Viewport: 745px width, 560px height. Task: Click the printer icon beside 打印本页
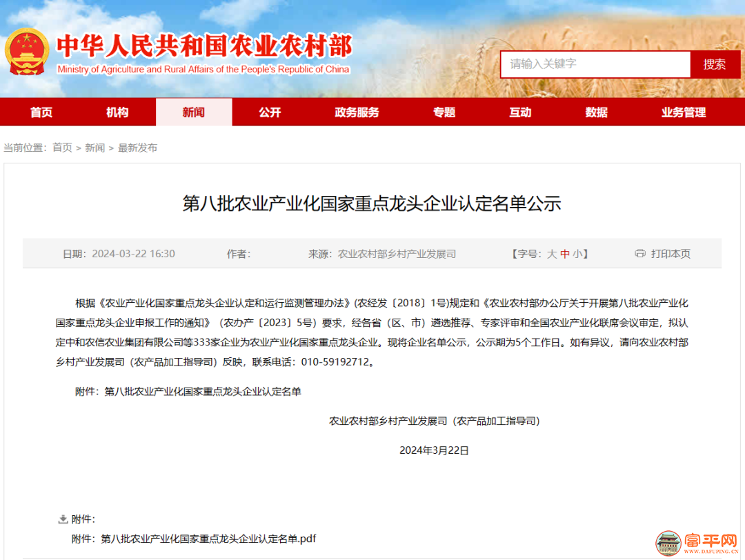click(640, 254)
